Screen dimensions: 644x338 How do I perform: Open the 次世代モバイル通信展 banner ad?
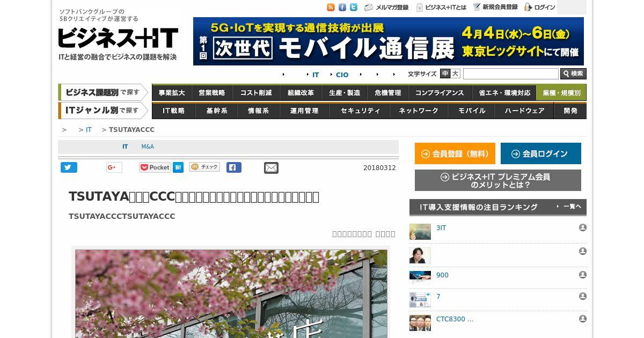[x=389, y=41]
